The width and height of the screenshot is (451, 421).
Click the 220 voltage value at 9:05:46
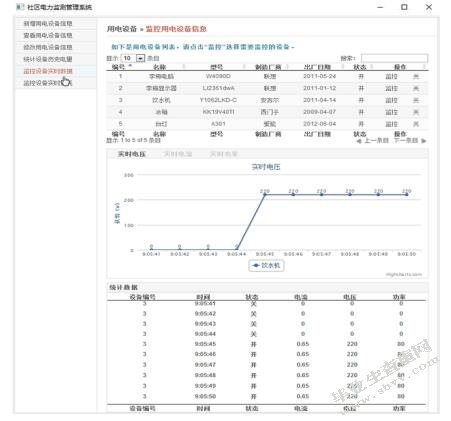(x=352, y=354)
